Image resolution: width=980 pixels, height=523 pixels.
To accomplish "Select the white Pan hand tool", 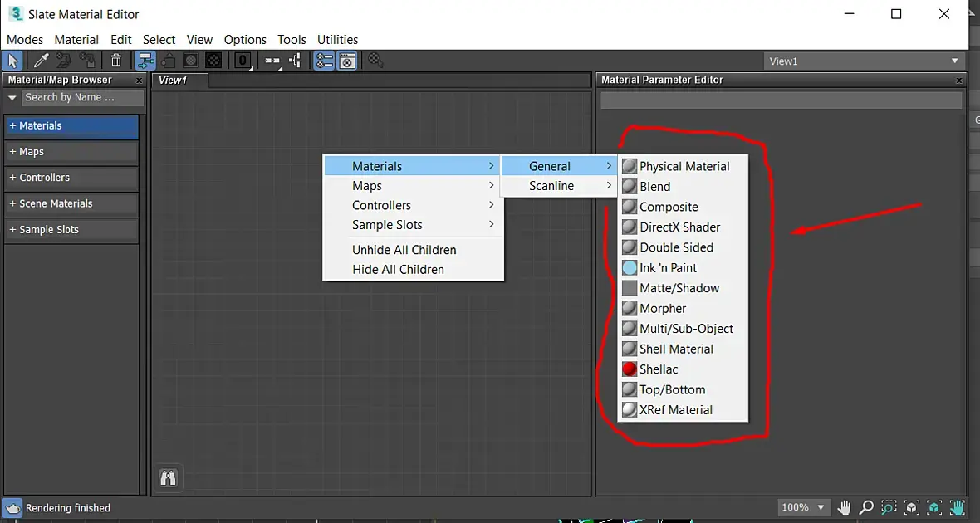I will [845, 507].
